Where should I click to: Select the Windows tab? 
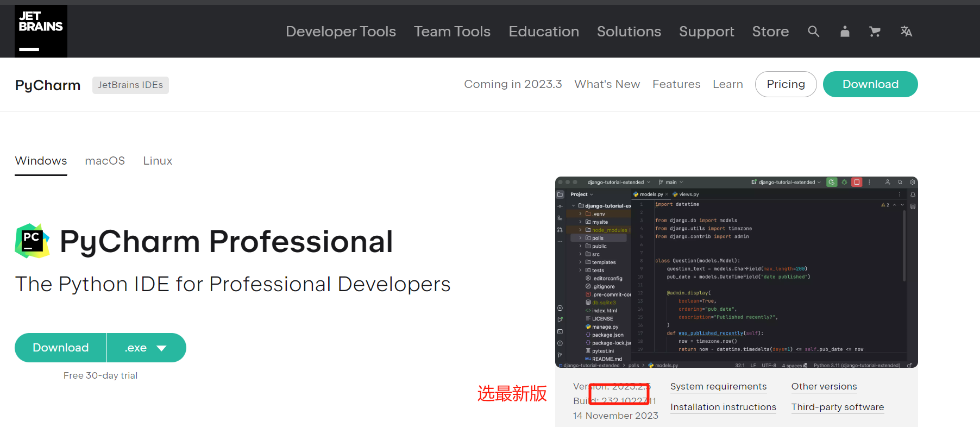[41, 161]
